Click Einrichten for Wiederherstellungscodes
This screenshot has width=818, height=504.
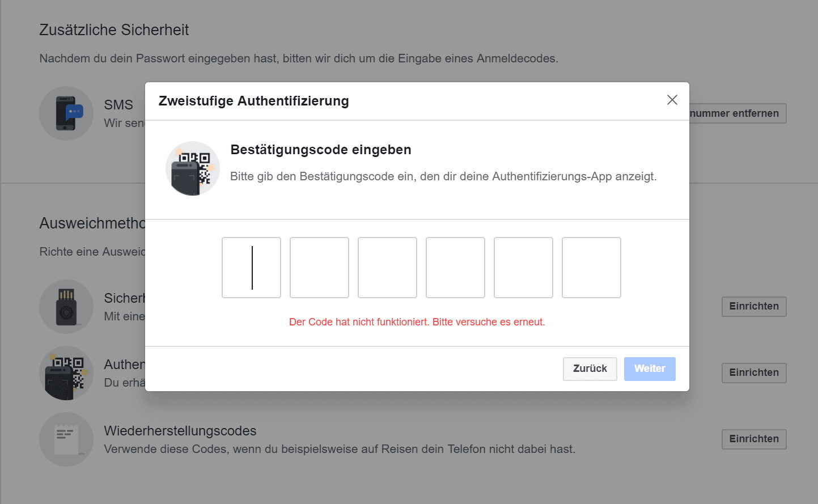pos(754,439)
